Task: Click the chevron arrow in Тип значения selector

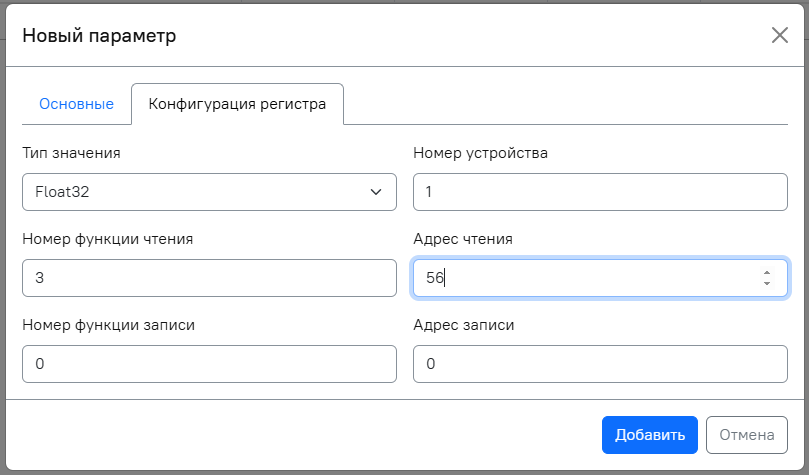Action: pos(376,192)
